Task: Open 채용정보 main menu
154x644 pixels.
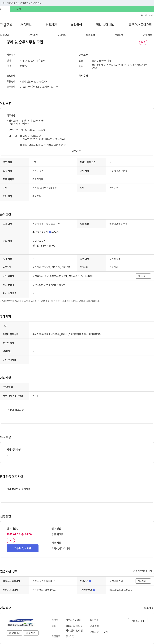Action: click(26, 25)
